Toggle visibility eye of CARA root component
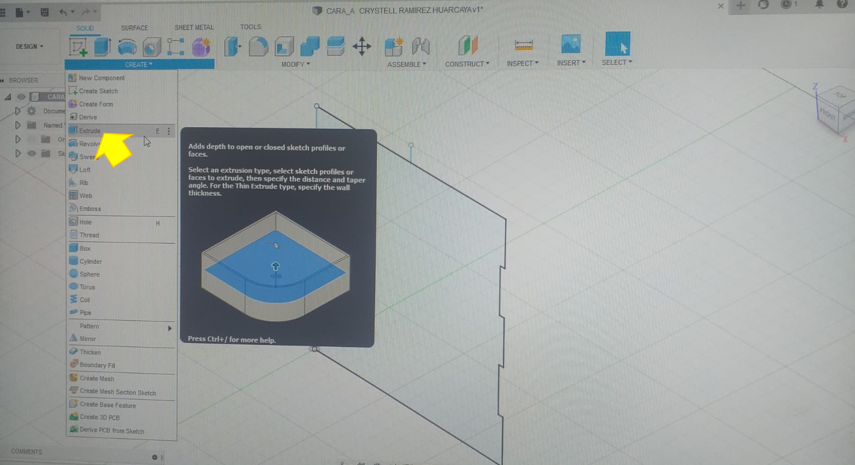Image resolution: width=855 pixels, height=465 pixels. click(21, 97)
